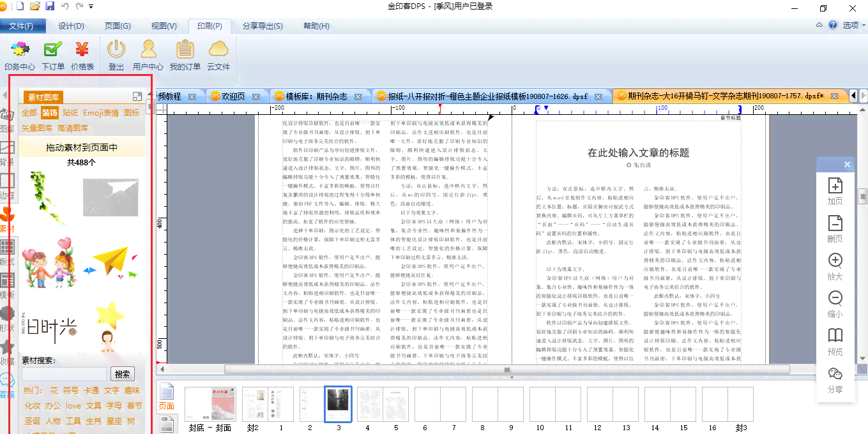Switch to the 帮助(H) ribbon tab
This screenshot has width=868, height=434.
[x=316, y=26]
